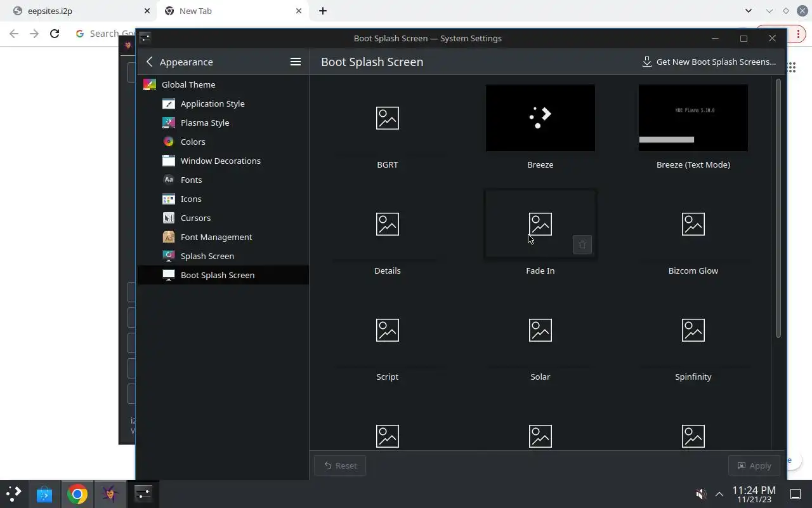Click the Application Style icon

(x=168, y=104)
